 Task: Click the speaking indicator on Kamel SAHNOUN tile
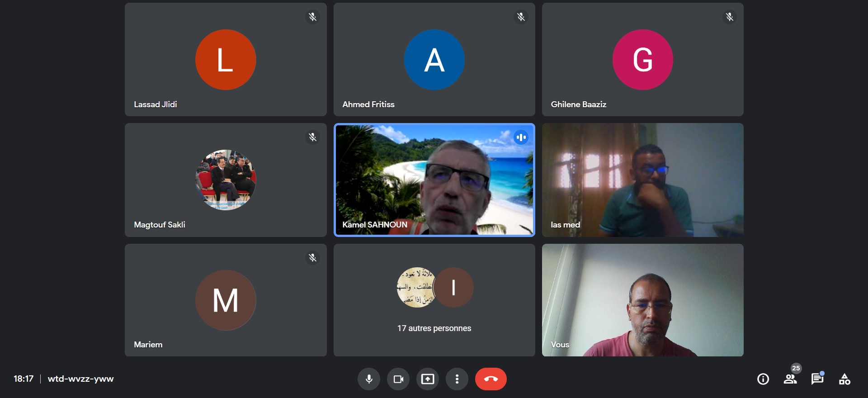coord(521,137)
